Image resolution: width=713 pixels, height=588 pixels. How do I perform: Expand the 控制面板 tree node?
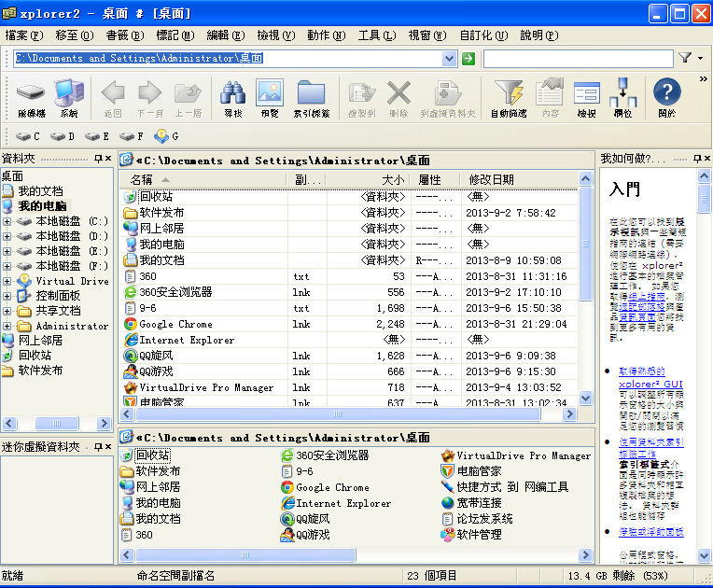(7, 296)
